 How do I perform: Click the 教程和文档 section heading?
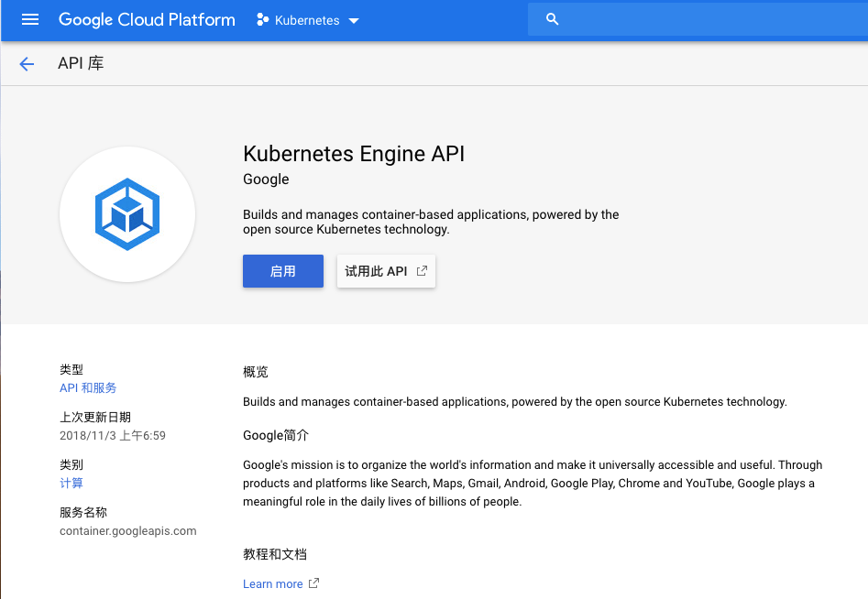(x=275, y=554)
